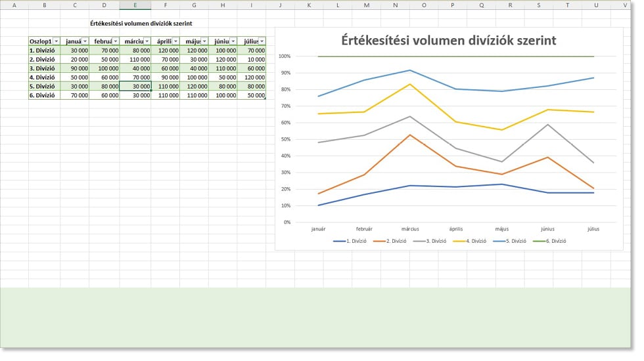The width and height of the screenshot is (644, 361).
Task: Open the július column filter dropdown
Action: pos(262,41)
